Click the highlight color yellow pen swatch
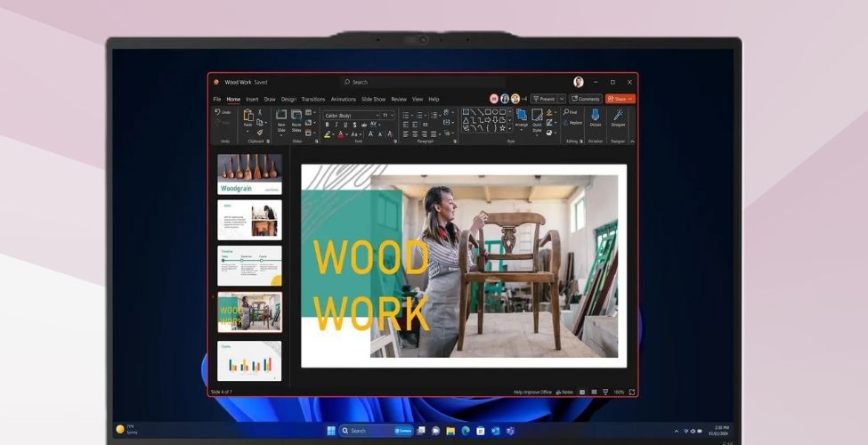 point(327,133)
